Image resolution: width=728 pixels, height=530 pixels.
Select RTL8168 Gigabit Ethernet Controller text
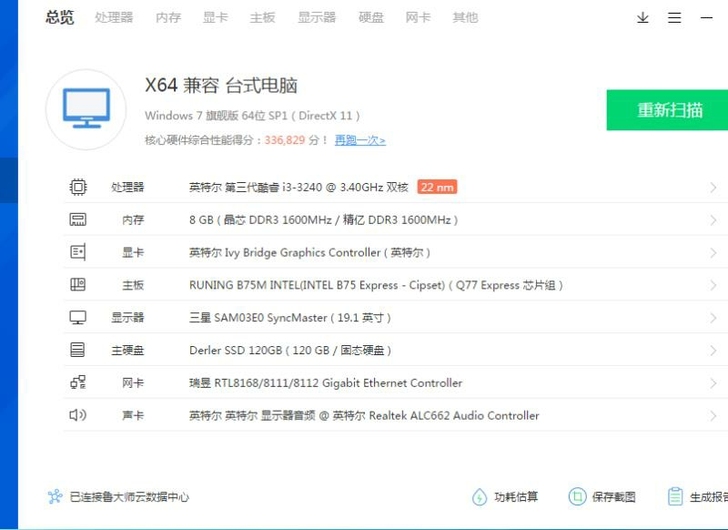[325, 383]
